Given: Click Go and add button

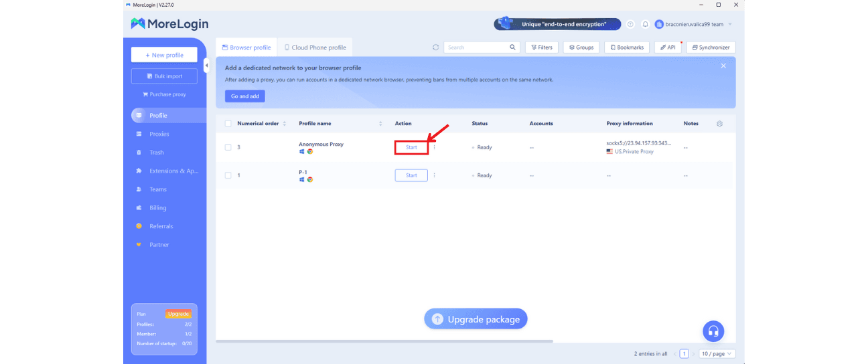Looking at the screenshot, I should click(245, 96).
